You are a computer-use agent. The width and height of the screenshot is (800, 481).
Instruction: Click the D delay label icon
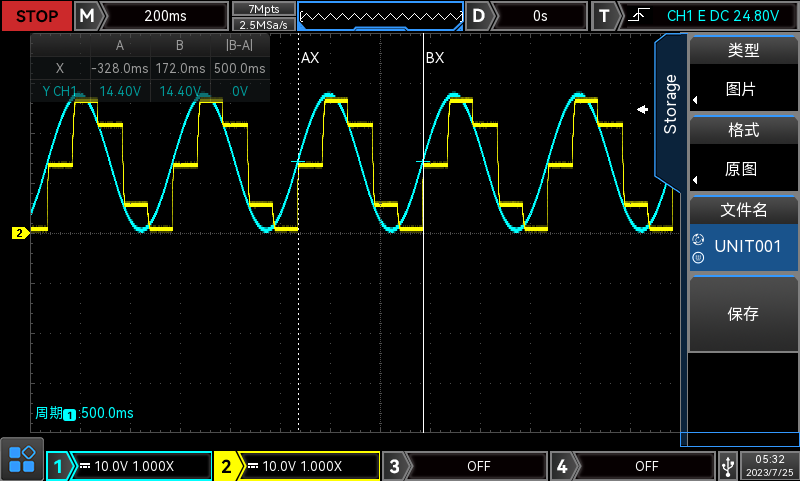pyautogui.click(x=481, y=15)
